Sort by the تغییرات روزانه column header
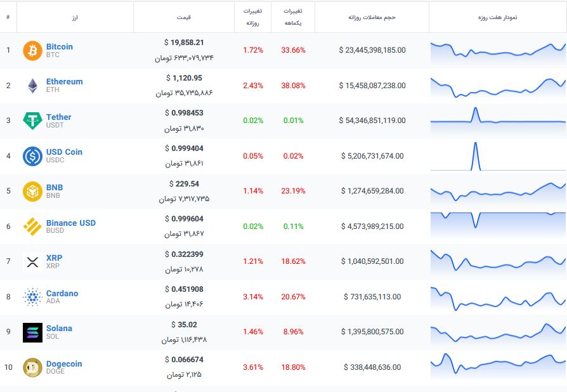The width and height of the screenshot is (567, 392). [x=252, y=17]
